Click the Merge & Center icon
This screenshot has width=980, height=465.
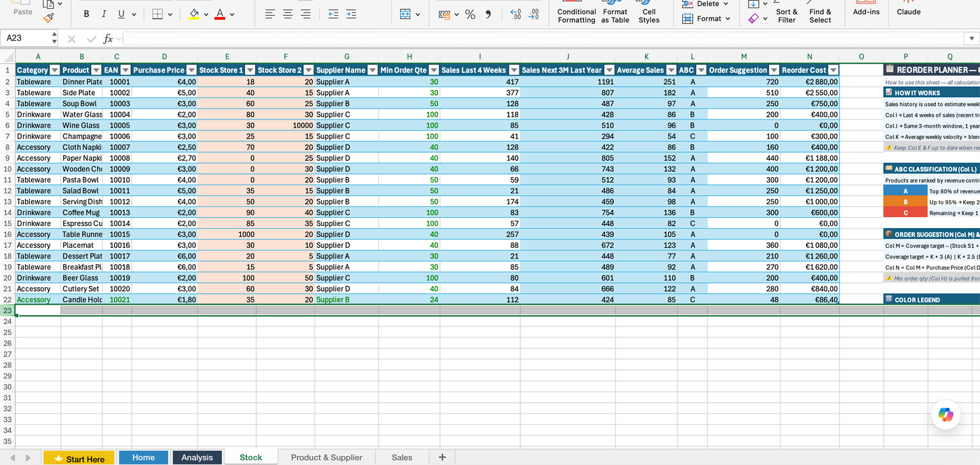(x=406, y=14)
